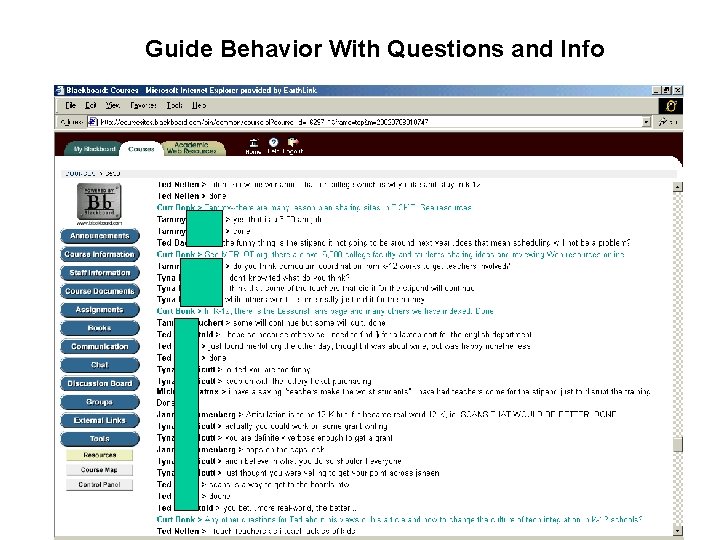
Task: Click chat line about stipend not around next year
Action: pyautogui.click(x=394, y=242)
